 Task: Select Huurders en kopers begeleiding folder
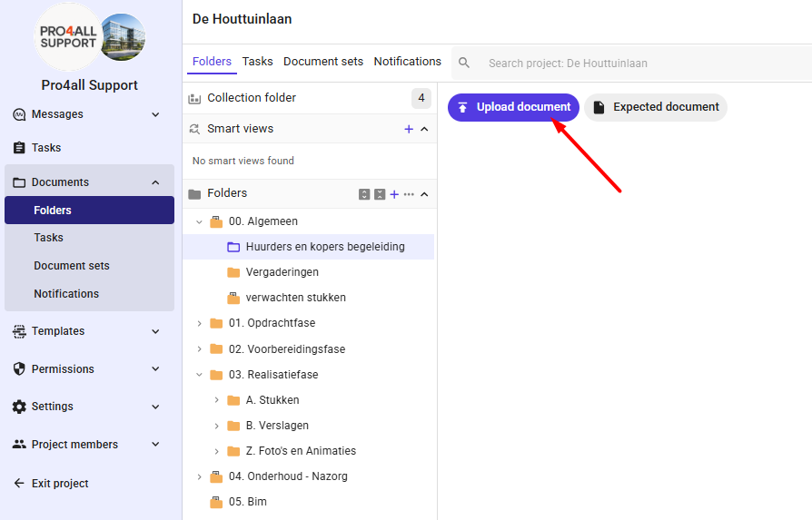[309, 247]
